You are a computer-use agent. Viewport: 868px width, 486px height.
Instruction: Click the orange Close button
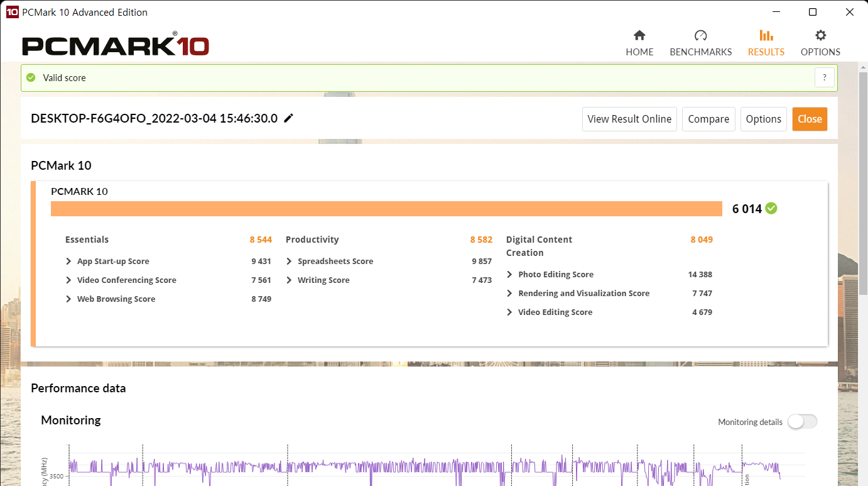pyautogui.click(x=810, y=119)
